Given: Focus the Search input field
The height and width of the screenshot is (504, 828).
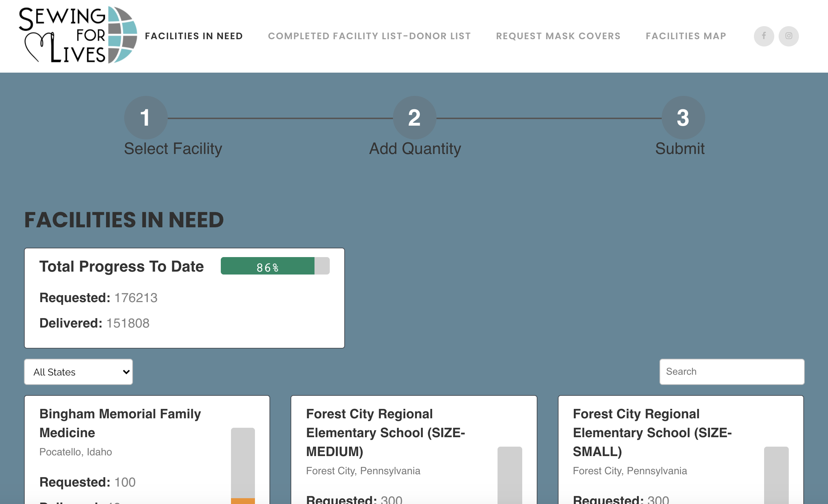Looking at the screenshot, I should (732, 371).
